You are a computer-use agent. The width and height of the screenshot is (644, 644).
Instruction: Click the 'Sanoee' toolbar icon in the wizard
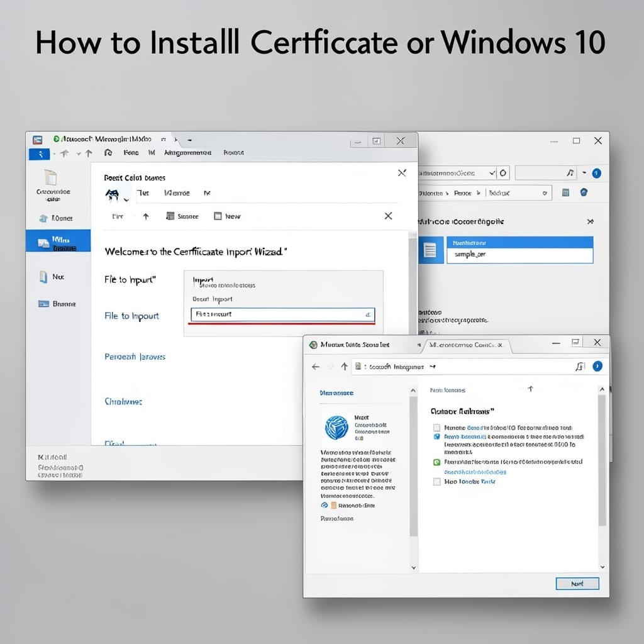coord(170,216)
